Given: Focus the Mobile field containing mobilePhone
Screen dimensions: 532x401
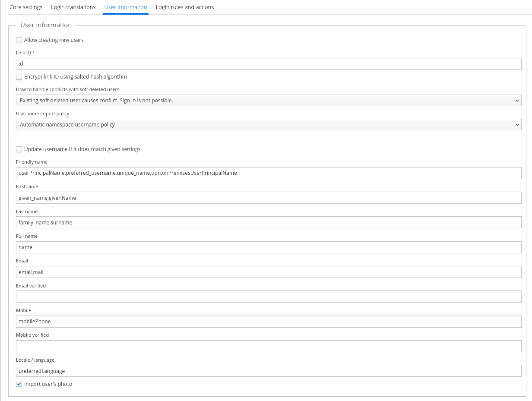Looking at the screenshot, I should tap(268, 322).
